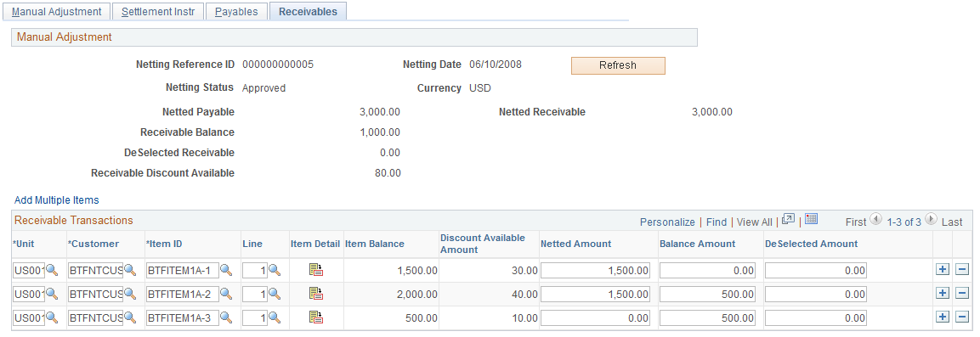The image size is (980, 337).
Task: Sort by DeSelected Amount column header
Action: point(811,244)
